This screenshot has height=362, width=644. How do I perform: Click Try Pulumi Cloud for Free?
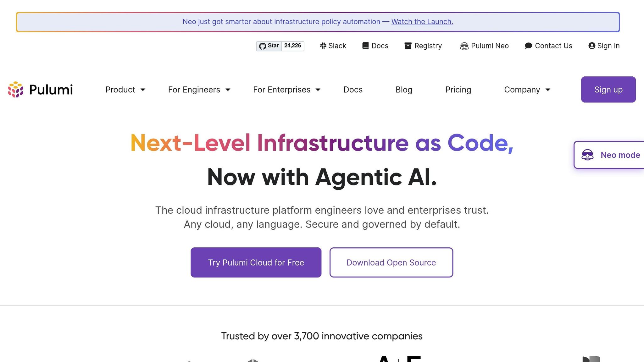coord(256,262)
